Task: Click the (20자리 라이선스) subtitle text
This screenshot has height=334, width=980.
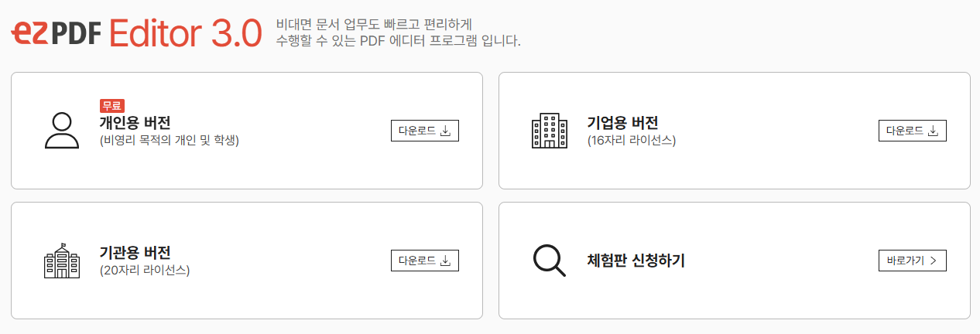Action: click(145, 271)
